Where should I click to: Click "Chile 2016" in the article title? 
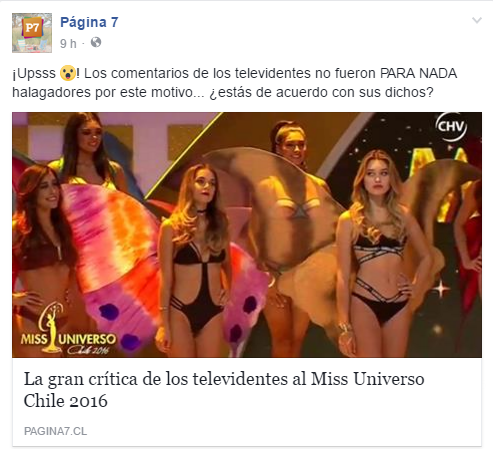click(x=65, y=401)
